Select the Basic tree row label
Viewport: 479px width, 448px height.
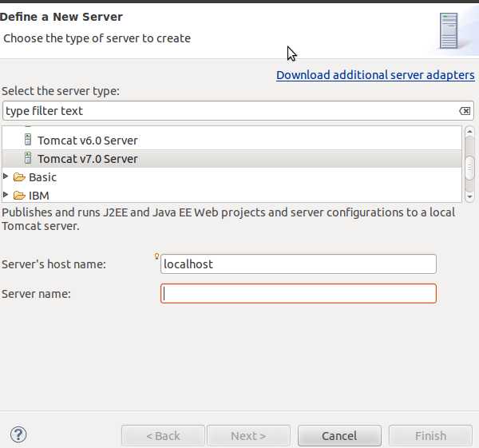click(x=43, y=177)
